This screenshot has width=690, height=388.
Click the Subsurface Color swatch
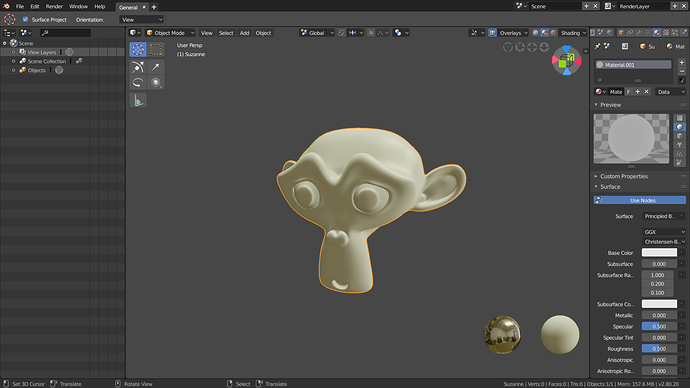pos(659,304)
